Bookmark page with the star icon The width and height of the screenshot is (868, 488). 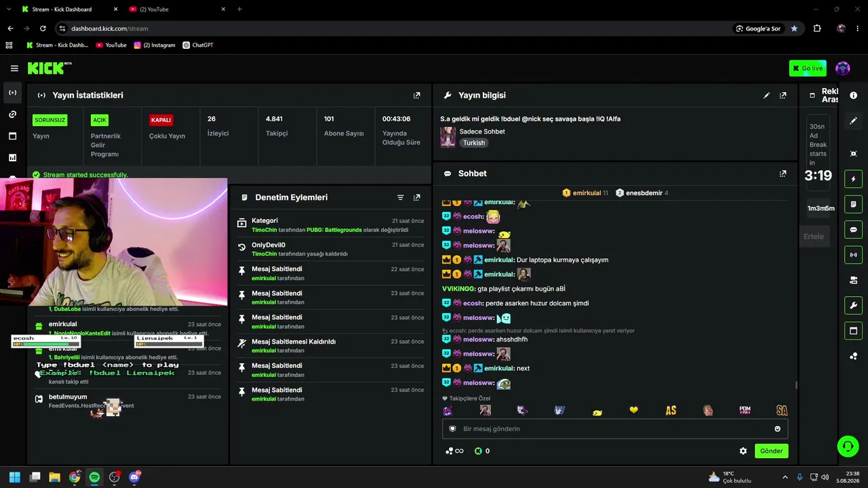794,28
